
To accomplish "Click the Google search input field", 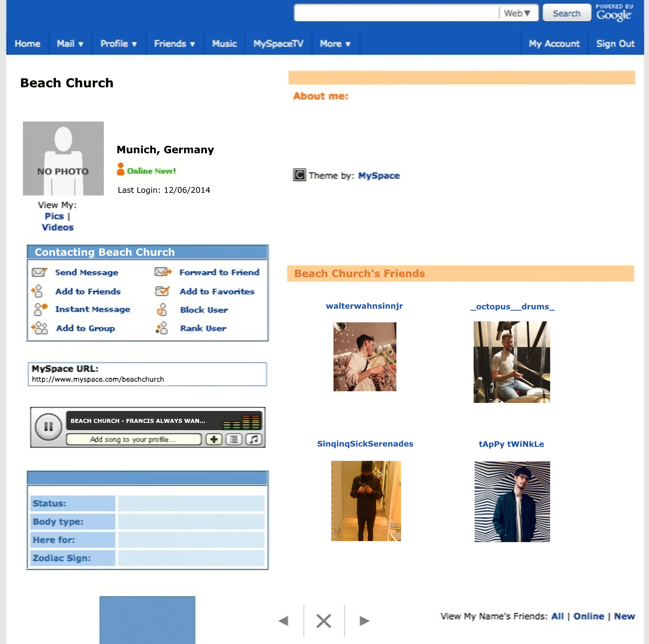I will click(x=396, y=13).
